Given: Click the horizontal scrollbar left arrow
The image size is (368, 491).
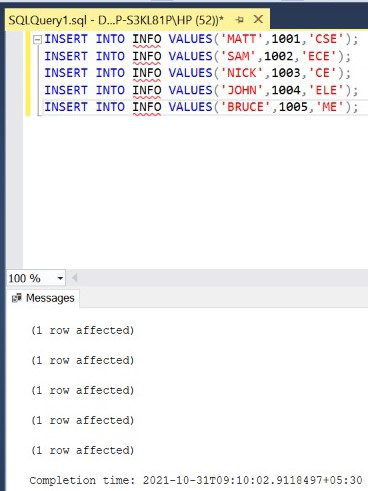Looking at the screenshot, I should (75, 278).
